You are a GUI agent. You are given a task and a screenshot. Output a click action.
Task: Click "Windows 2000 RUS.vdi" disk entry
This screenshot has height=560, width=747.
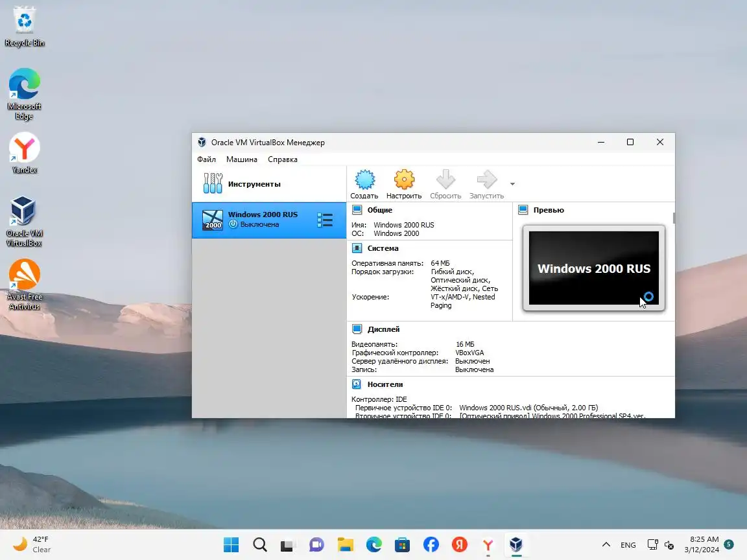pos(528,408)
